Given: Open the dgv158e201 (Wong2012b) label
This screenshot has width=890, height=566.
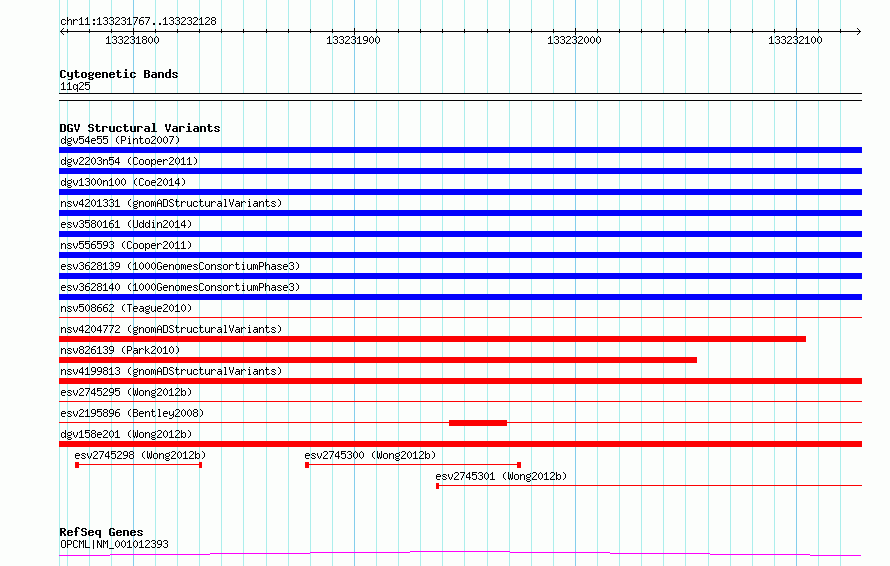Looking at the screenshot, I should pyautogui.click(x=126, y=434).
